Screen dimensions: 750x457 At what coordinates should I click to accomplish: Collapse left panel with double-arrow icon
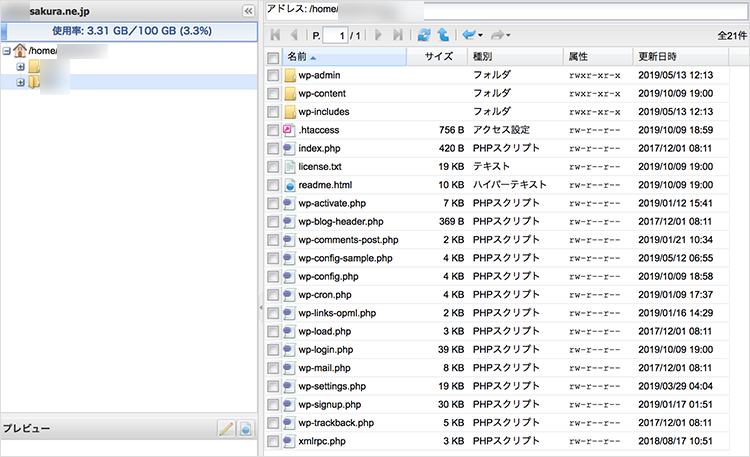[248, 10]
